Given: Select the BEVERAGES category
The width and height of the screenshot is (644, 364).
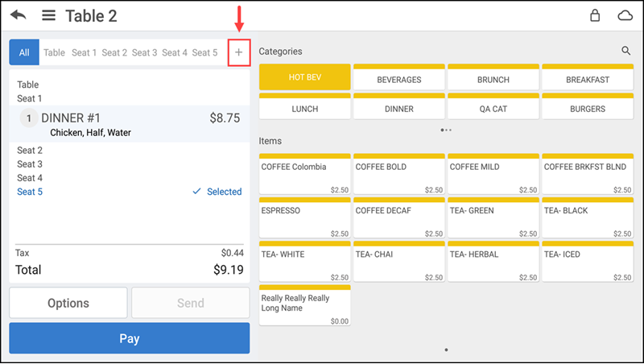Looking at the screenshot, I should [398, 77].
